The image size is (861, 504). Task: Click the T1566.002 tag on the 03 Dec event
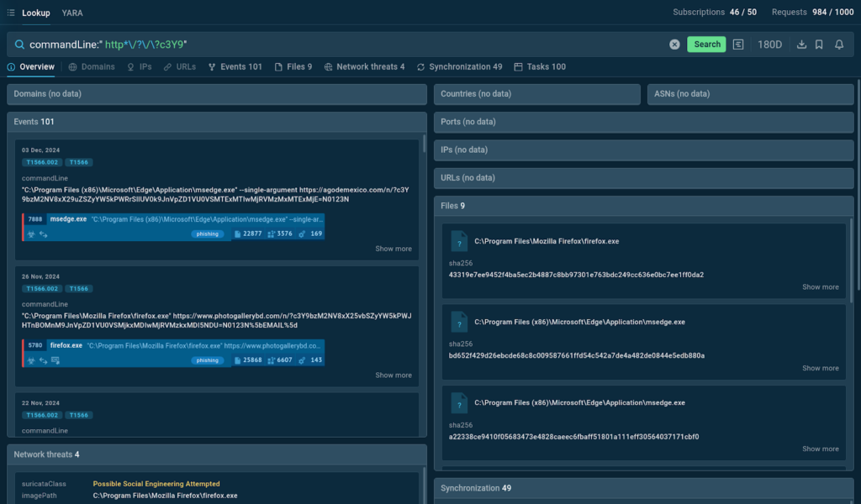(x=41, y=162)
